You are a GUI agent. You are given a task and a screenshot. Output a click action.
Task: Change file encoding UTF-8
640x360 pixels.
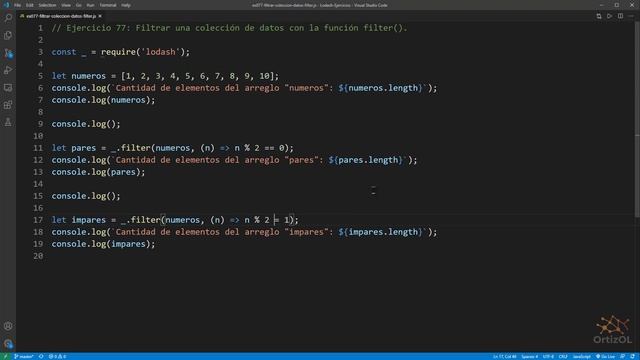pyautogui.click(x=548, y=356)
